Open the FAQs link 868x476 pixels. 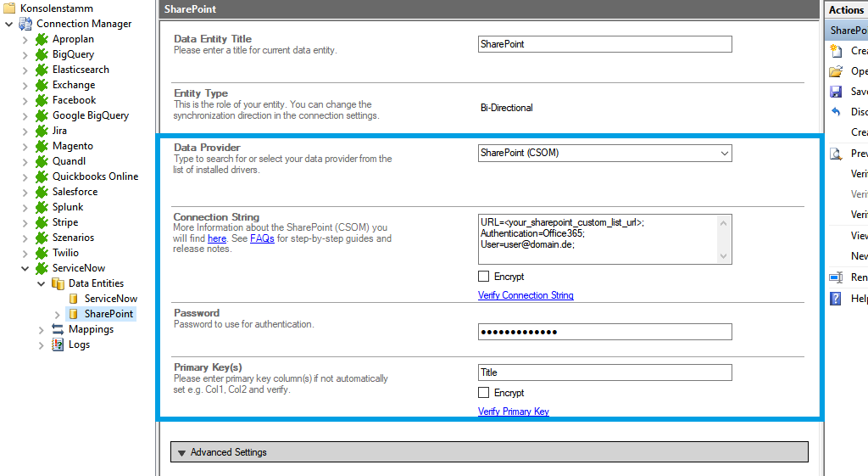[x=262, y=239]
